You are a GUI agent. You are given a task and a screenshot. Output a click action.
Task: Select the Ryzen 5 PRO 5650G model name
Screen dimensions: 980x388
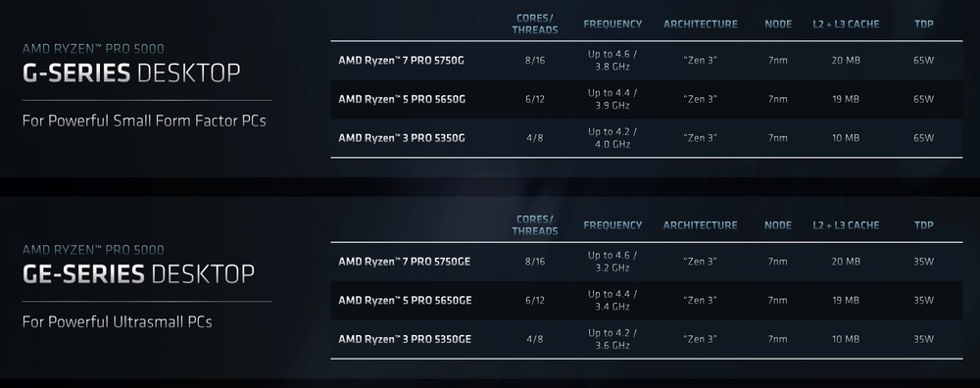point(402,99)
